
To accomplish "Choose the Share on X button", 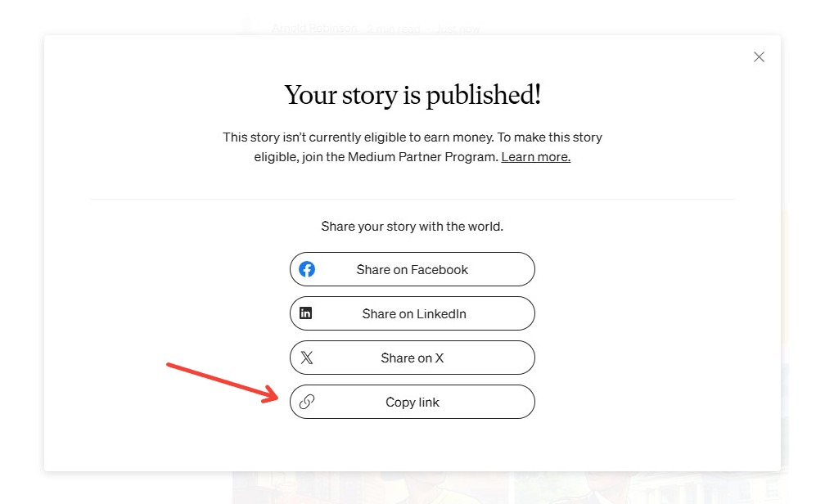I will tap(412, 358).
